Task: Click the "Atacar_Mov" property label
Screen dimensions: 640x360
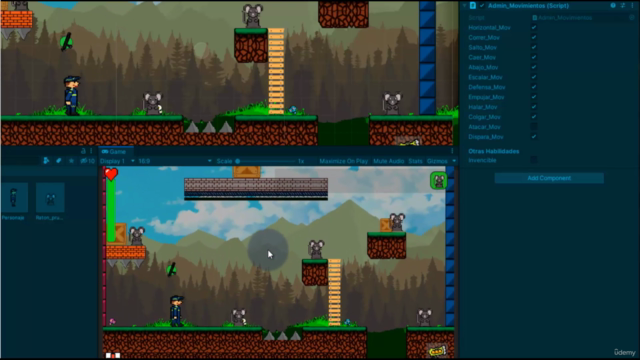Action: [x=484, y=127]
